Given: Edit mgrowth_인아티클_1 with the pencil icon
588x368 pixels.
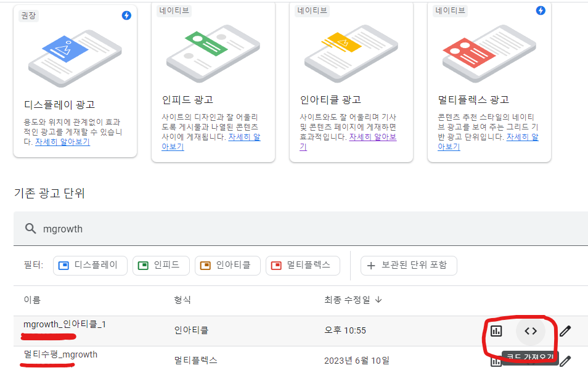Looking at the screenshot, I should 567,330.
